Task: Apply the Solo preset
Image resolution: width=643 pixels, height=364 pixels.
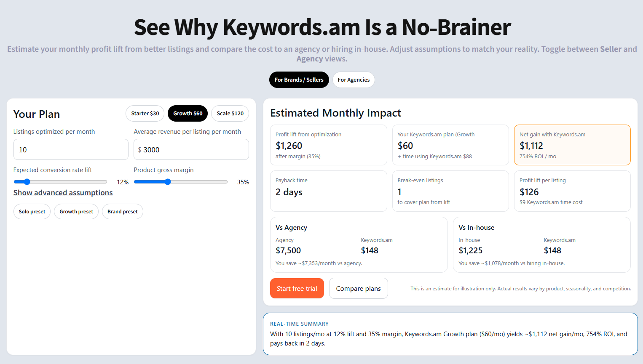Action: click(x=32, y=212)
